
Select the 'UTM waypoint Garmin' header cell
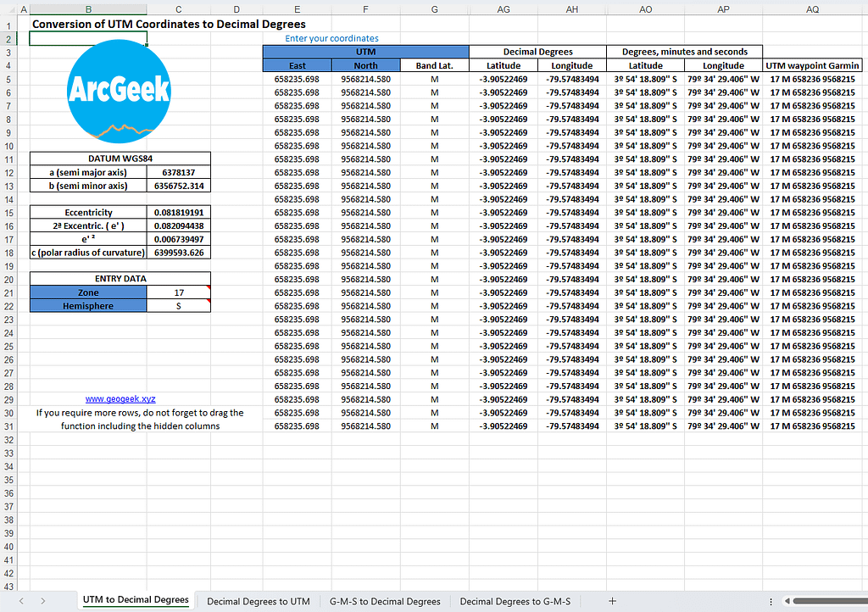(812, 65)
